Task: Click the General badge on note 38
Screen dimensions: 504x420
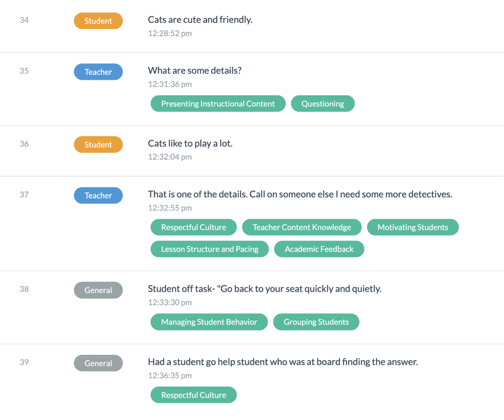Action: tap(98, 290)
